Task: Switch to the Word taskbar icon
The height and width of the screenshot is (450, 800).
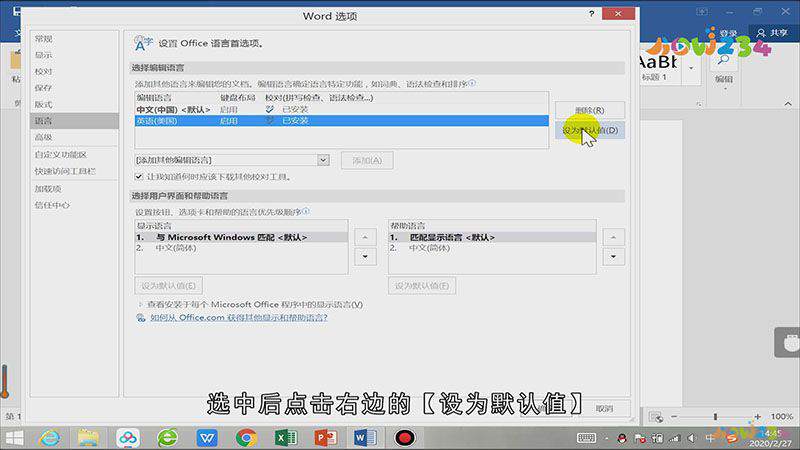Action: 365,438
